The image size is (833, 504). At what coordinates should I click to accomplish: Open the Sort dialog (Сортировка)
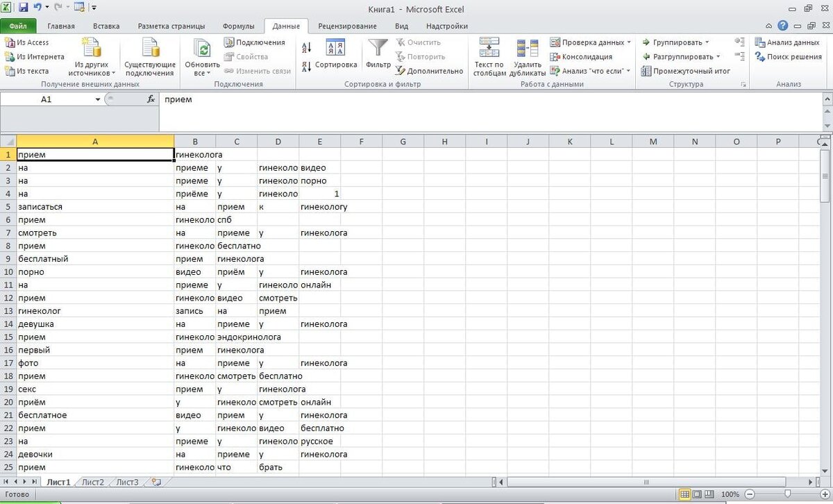coord(336,54)
